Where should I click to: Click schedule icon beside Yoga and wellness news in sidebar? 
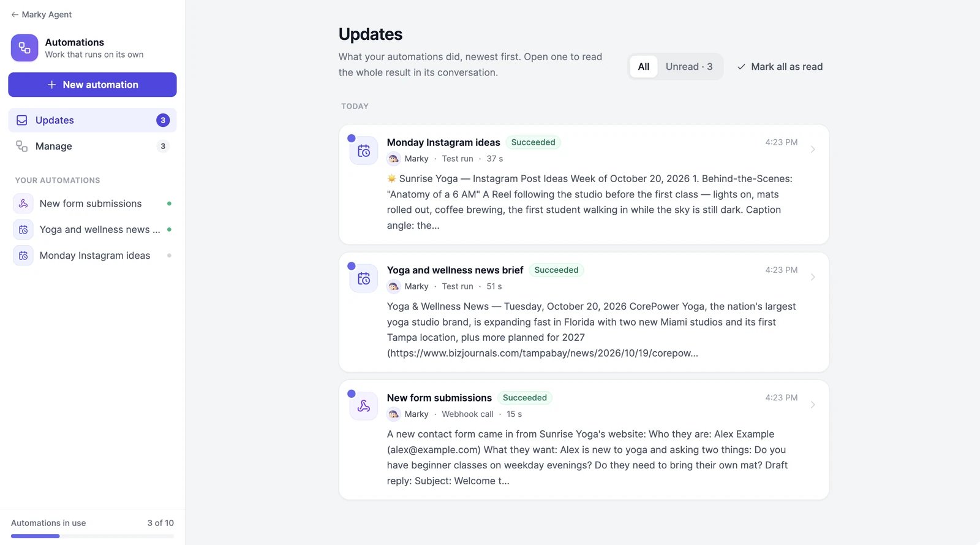tap(23, 229)
